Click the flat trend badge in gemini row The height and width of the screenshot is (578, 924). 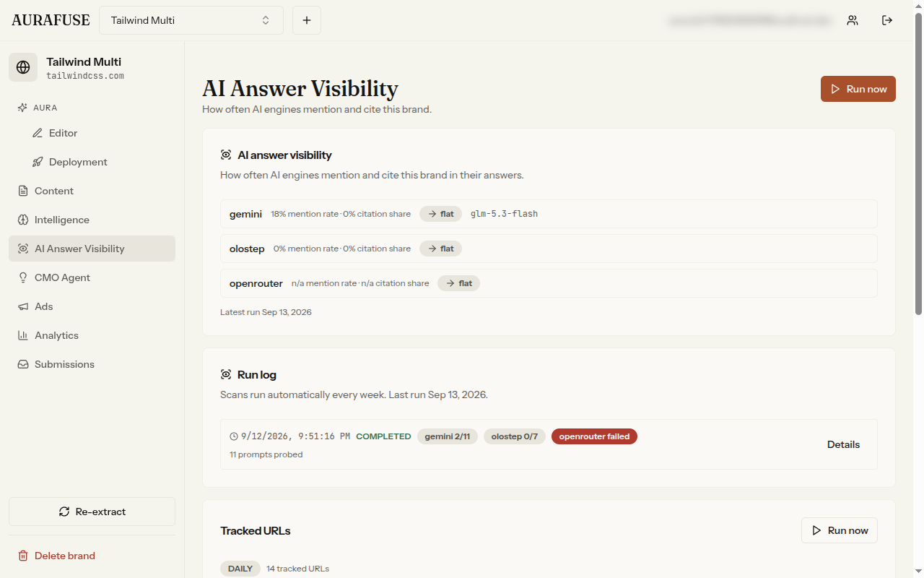click(440, 214)
